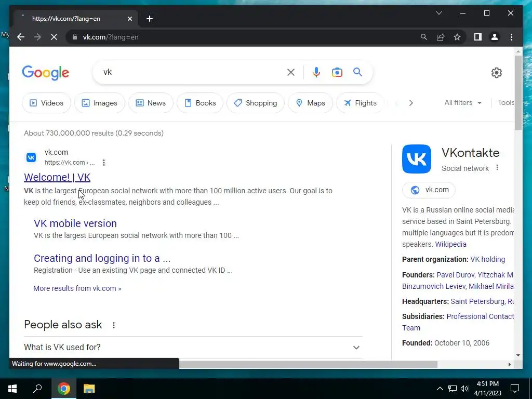Show more filter chips arrow
This screenshot has height=399, width=532.
click(411, 103)
